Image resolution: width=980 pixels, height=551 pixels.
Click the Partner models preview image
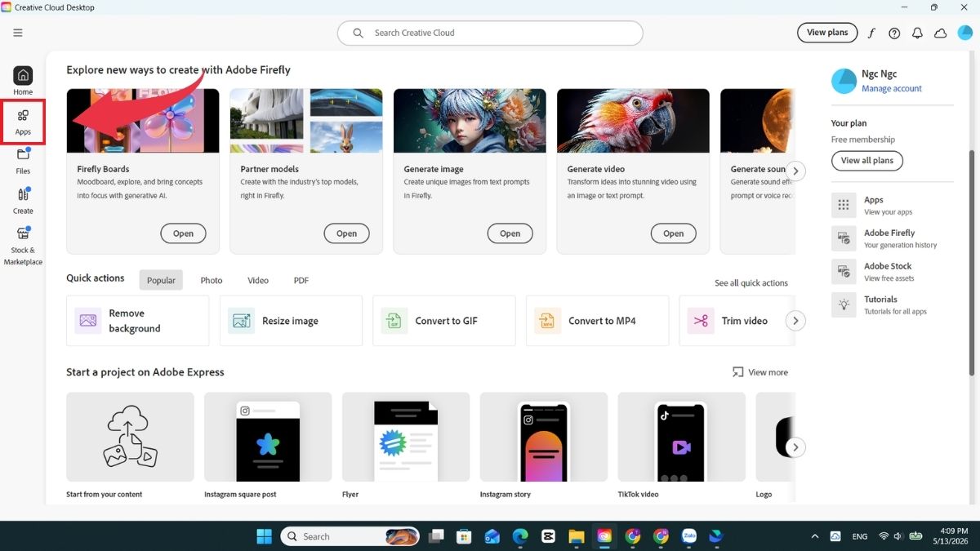click(x=306, y=121)
